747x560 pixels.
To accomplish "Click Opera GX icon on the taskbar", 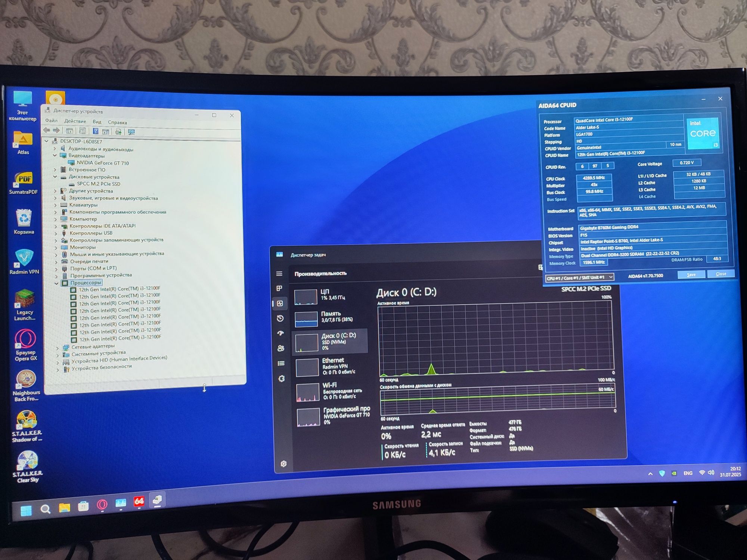I will pyautogui.click(x=102, y=505).
